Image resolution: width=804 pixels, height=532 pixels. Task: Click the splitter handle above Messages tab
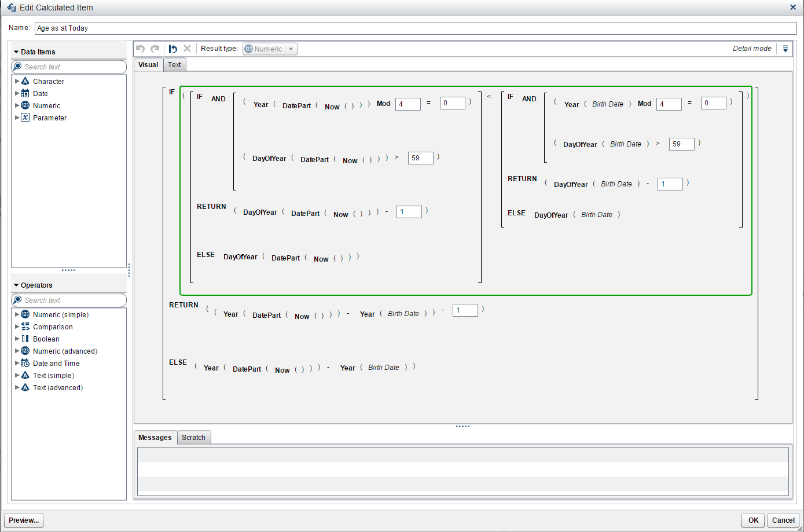pyautogui.click(x=462, y=427)
